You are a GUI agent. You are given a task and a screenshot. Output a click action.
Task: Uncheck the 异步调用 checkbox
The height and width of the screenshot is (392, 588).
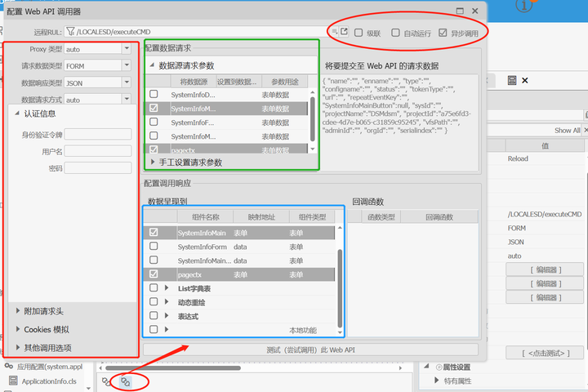(443, 33)
